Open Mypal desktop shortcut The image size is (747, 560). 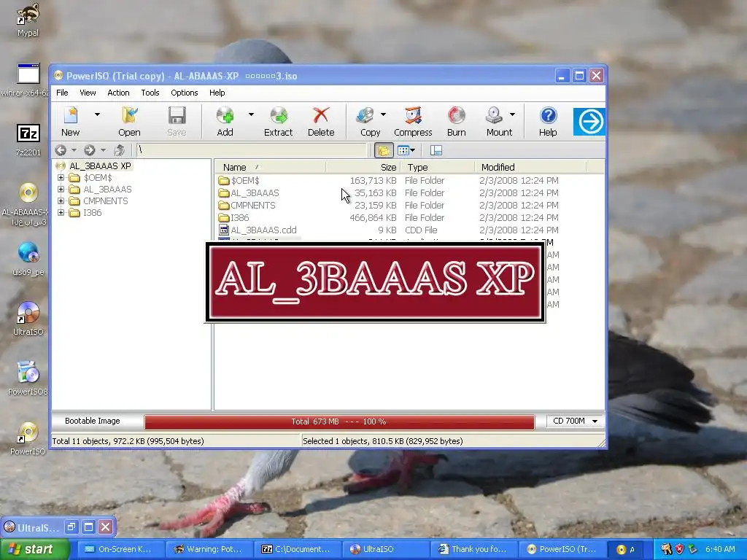coord(28,20)
